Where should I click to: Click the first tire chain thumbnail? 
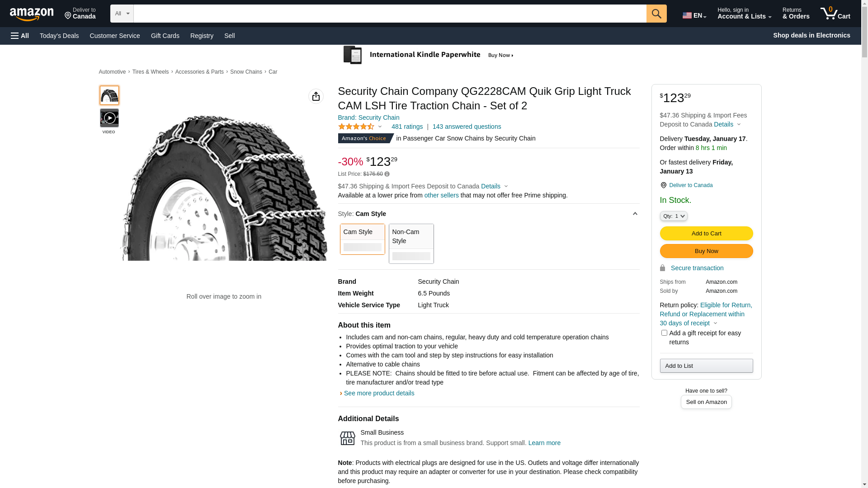point(109,95)
